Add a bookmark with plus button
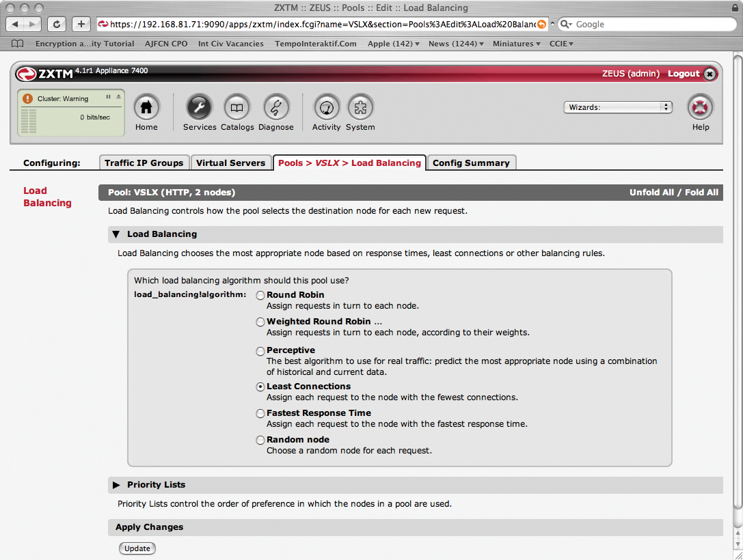The height and width of the screenshot is (560, 743). coord(81,24)
